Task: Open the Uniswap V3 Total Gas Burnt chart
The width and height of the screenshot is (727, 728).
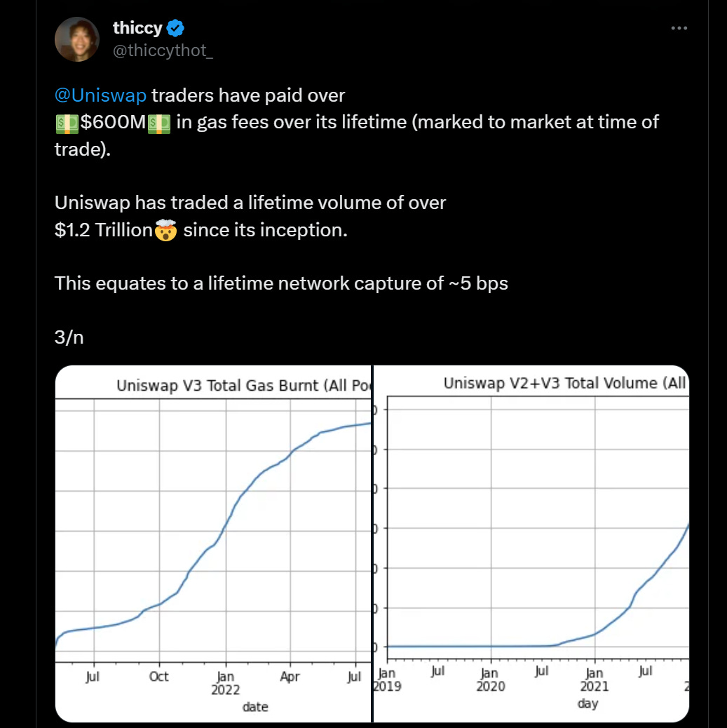Action: [x=213, y=544]
